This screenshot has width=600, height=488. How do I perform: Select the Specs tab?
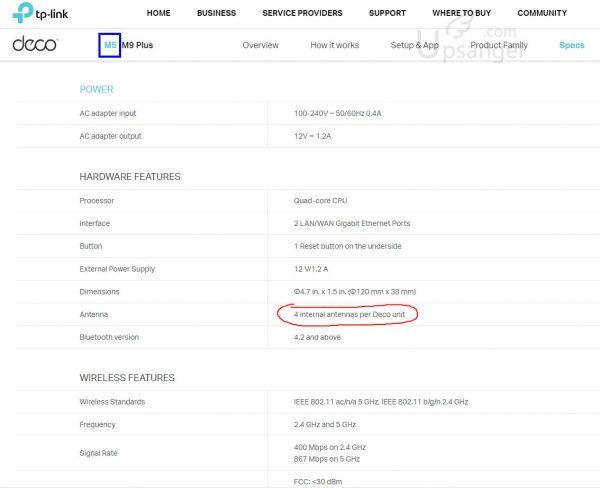pos(572,45)
